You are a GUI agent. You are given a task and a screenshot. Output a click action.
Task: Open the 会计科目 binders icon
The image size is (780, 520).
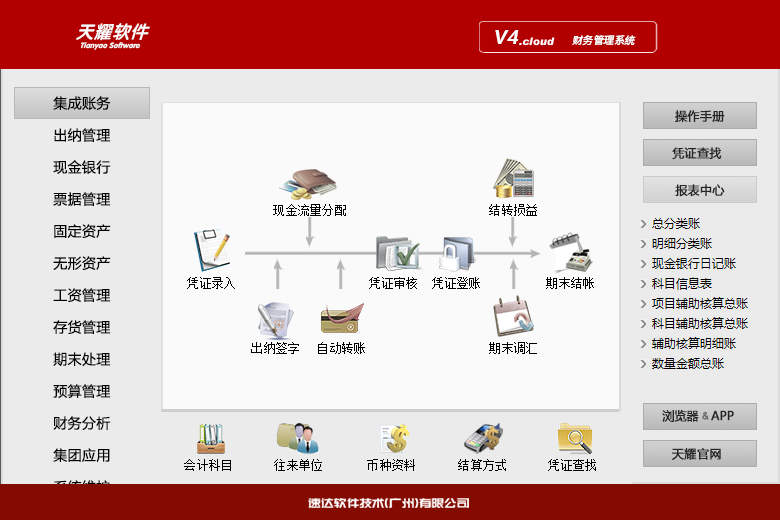coord(210,438)
